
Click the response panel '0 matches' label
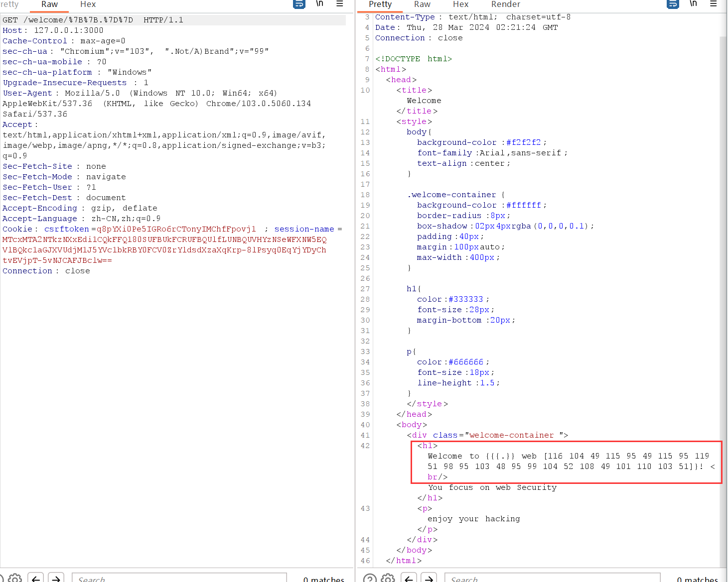pos(698,579)
